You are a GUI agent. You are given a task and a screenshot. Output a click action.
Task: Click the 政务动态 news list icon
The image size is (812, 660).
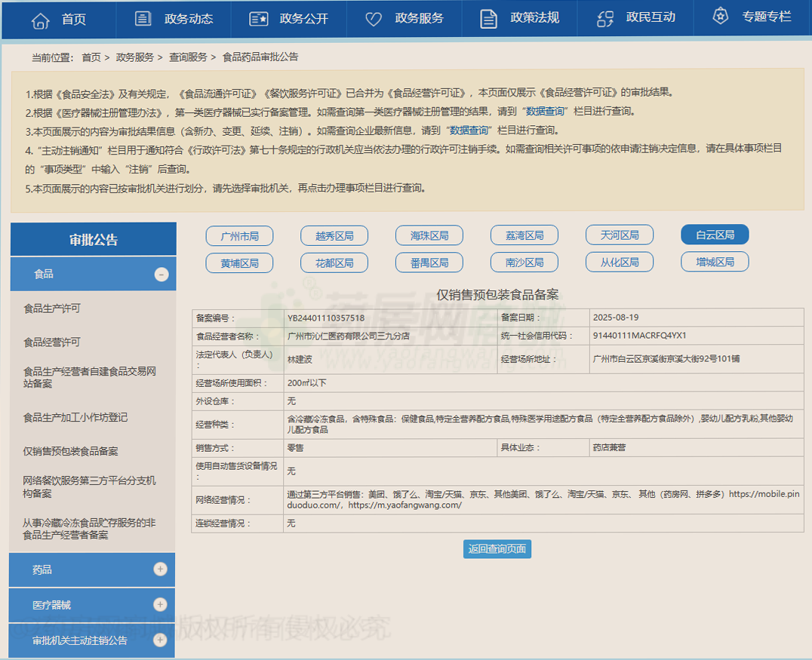point(143,19)
